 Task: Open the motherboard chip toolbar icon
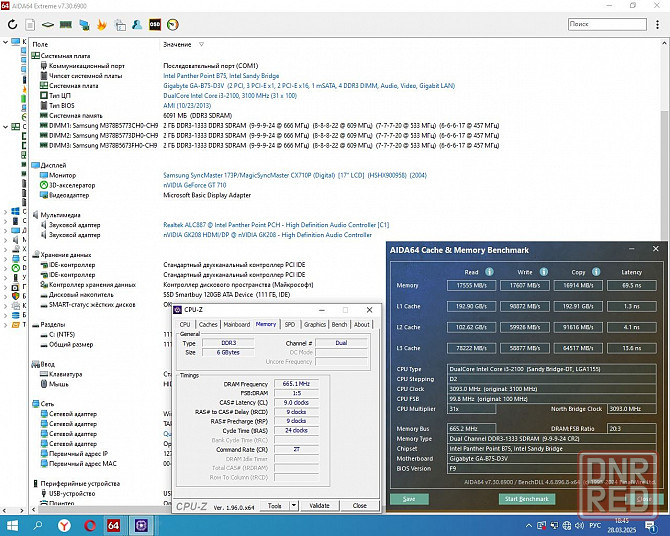pos(47,25)
